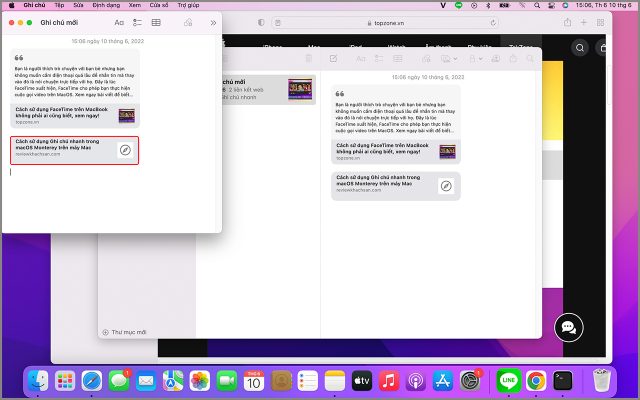Click the chat bubble button on the webpage
This screenshot has height=400, width=640.
[x=568, y=327]
